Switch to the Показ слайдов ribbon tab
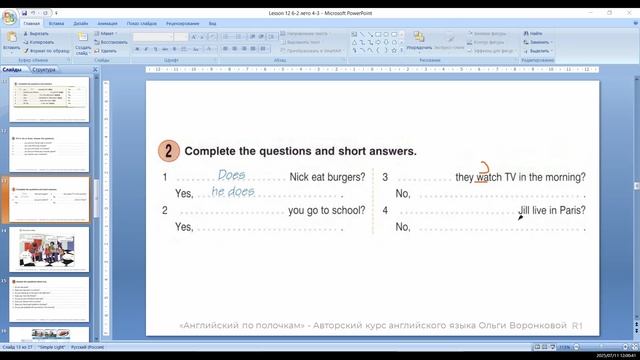Viewport: 640px width, 360px height. click(x=142, y=24)
